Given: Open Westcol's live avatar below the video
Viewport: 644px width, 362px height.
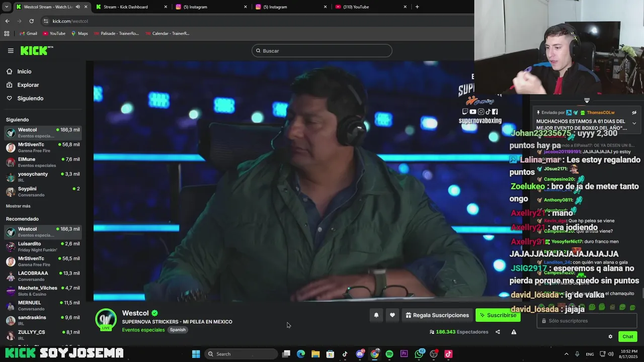Looking at the screenshot, I should 106,320.
